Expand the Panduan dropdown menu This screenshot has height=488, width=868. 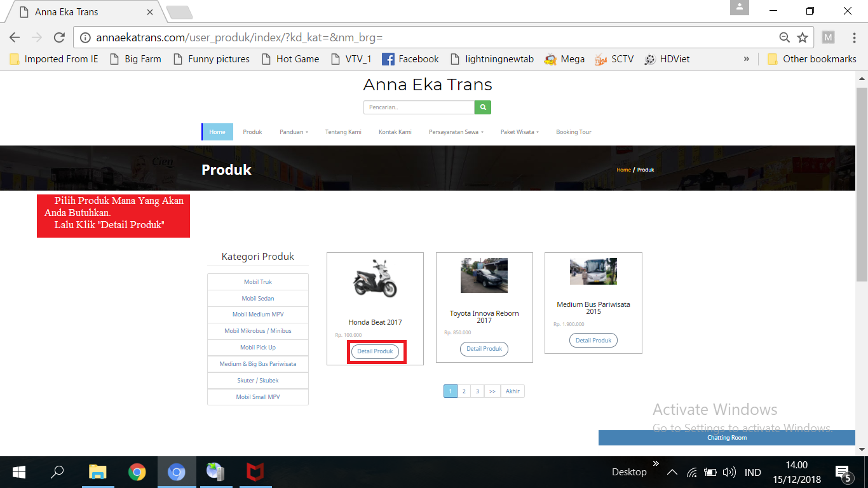click(x=294, y=132)
